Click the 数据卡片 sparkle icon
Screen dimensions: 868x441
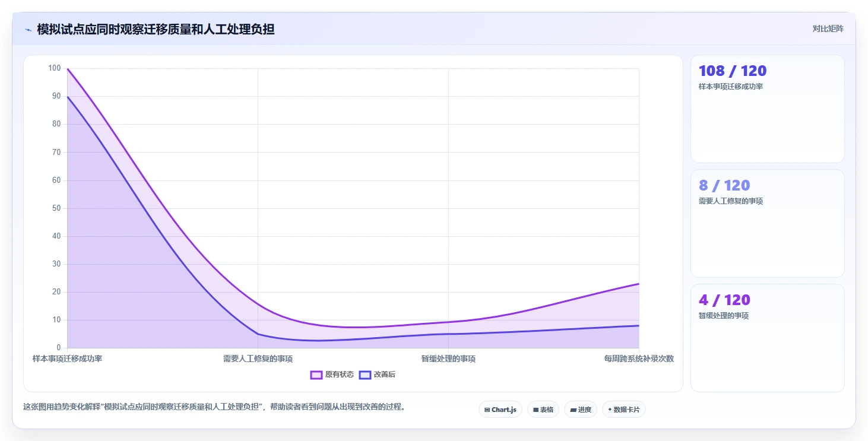tap(610, 410)
